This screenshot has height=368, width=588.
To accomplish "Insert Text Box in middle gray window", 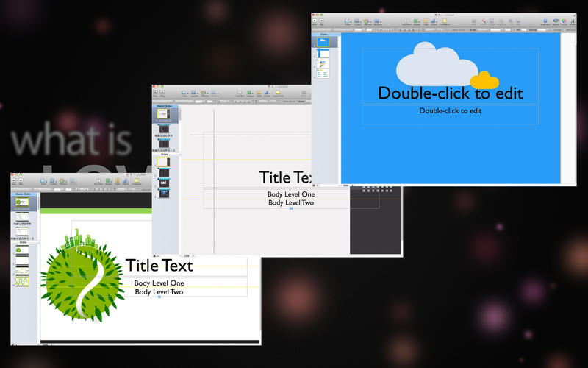I will (x=240, y=93).
